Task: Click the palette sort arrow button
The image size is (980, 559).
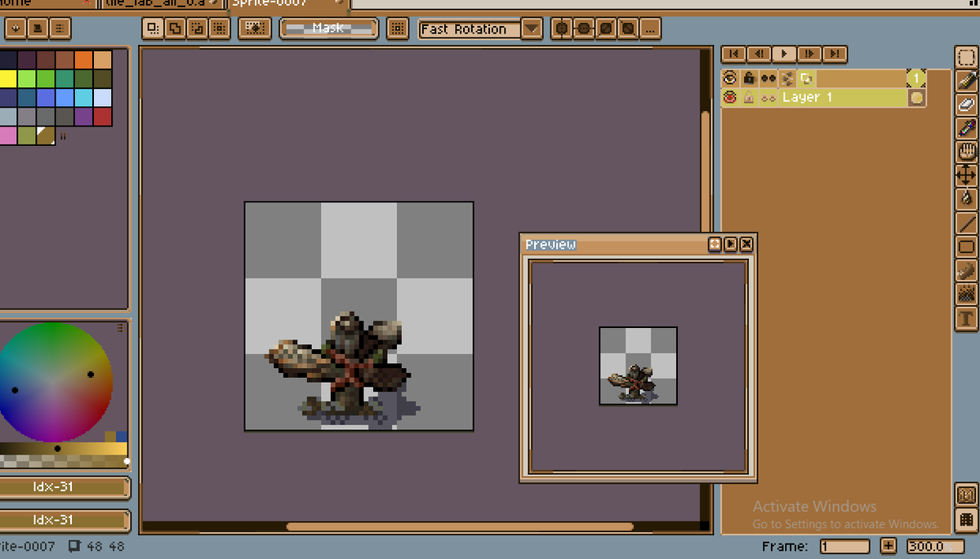Action: pyautogui.click(x=16, y=29)
